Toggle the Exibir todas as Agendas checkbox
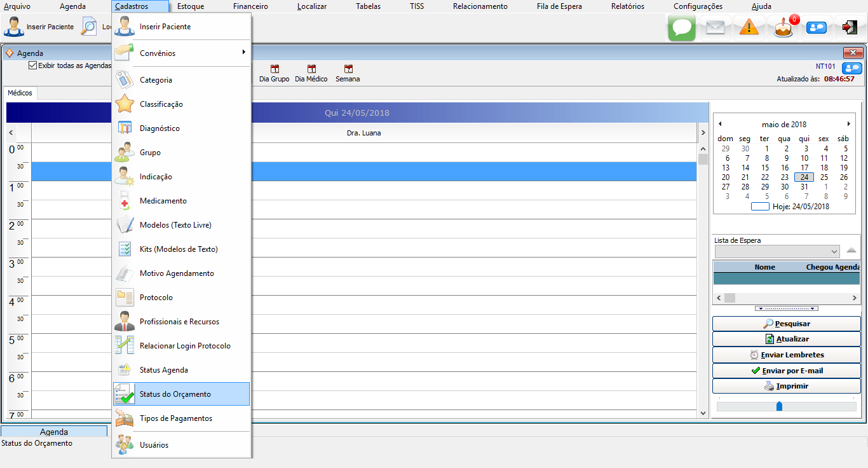The height and width of the screenshot is (468, 868). 33,65
